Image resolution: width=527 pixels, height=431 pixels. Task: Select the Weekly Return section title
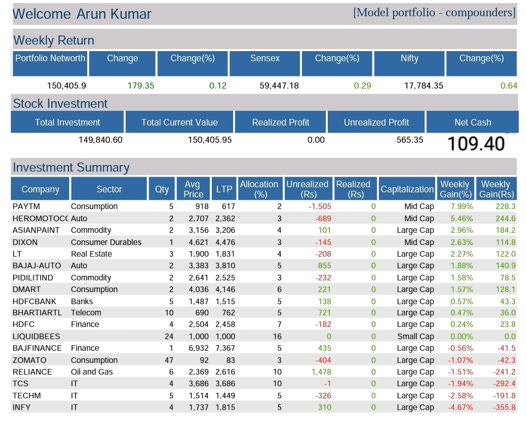[x=53, y=40]
